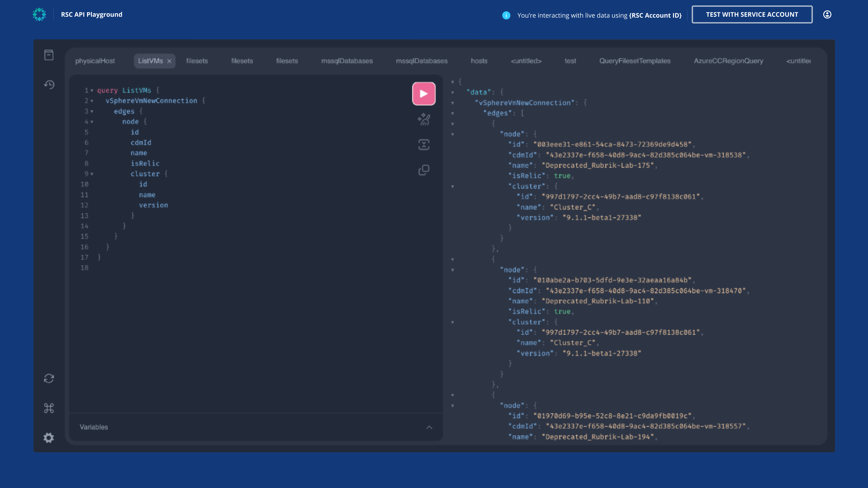The width and height of the screenshot is (868, 488).
Task: Open keyboard shortcuts command icon
Action: point(49,408)
